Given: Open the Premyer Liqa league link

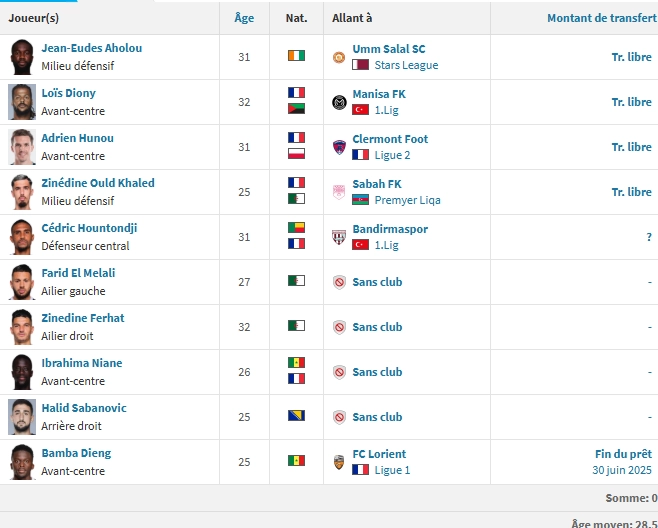Looking at the screenshot, I should [x=407, y=200].
